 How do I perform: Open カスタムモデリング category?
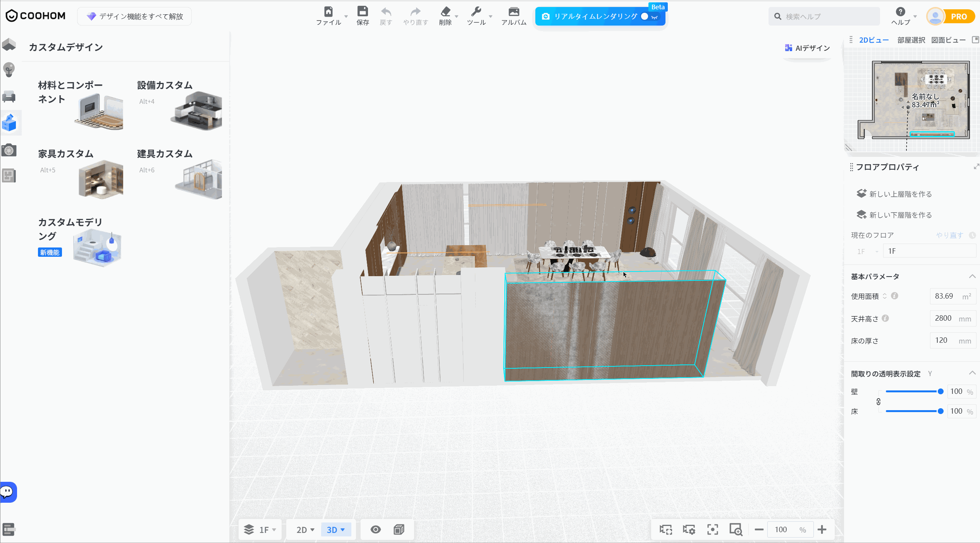(81, 242)
